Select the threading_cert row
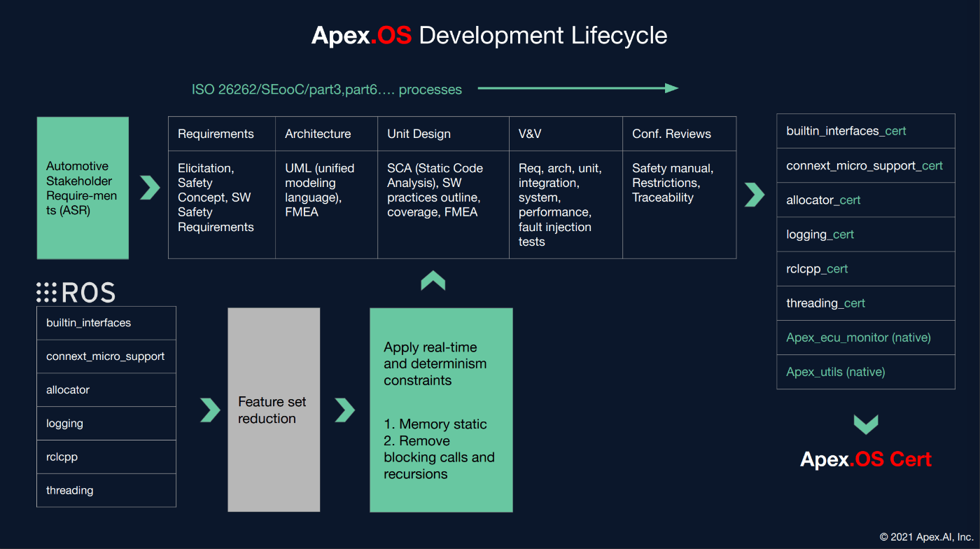 [x=866, y=303]
